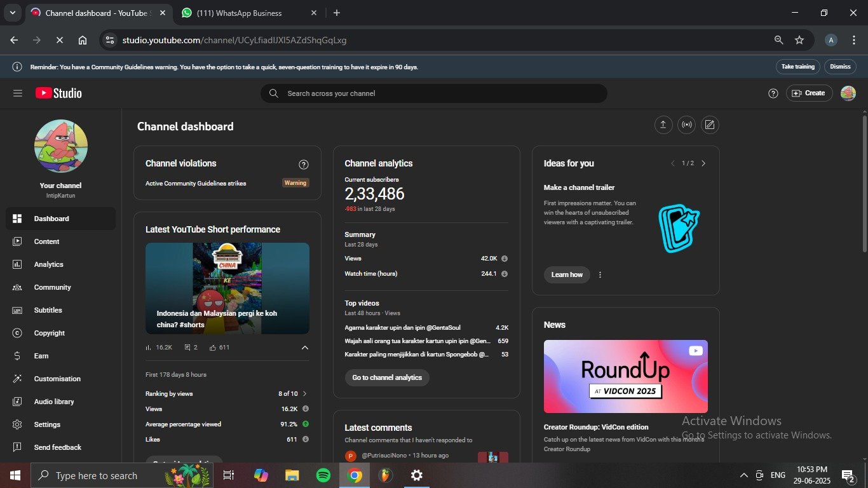Open the latest Short video thumbnail
This screenshot has width=868, height=488.
(227, 288)
